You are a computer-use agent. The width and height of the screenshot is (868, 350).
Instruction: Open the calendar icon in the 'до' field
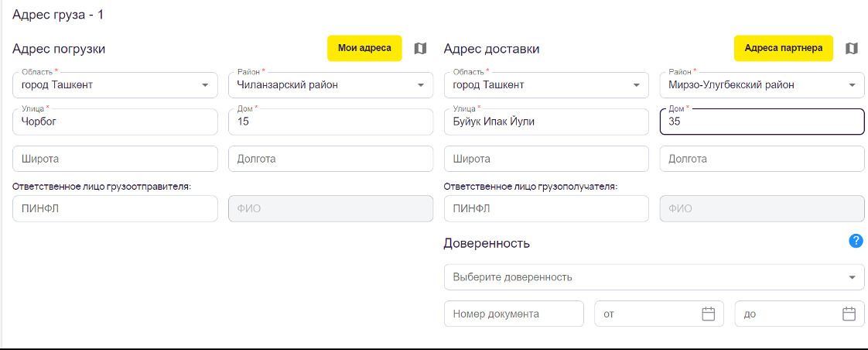[x=849, y=314]
